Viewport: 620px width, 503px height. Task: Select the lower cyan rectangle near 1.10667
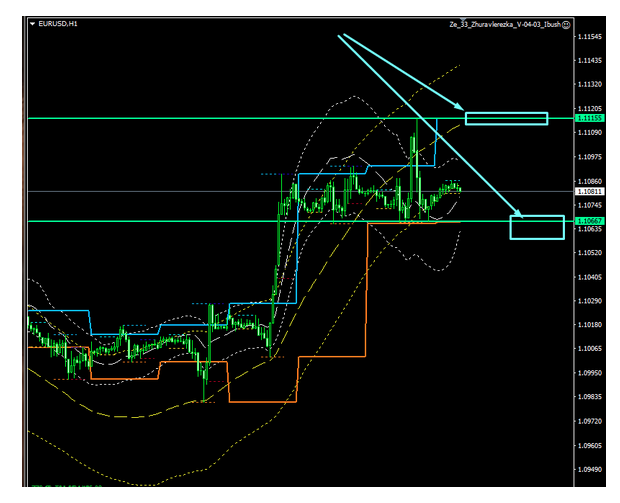point(537,227)
